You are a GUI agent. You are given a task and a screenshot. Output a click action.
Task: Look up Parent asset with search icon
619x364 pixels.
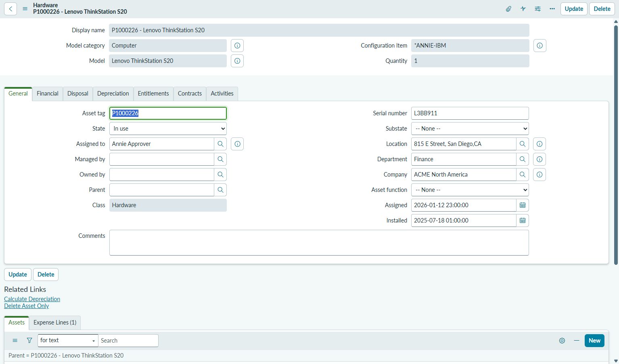(x=220, y=190)
